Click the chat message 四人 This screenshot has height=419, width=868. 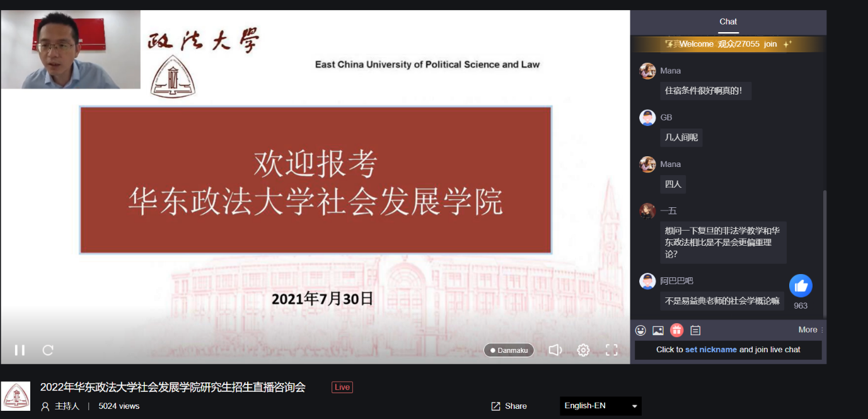[x=673, y=184]
